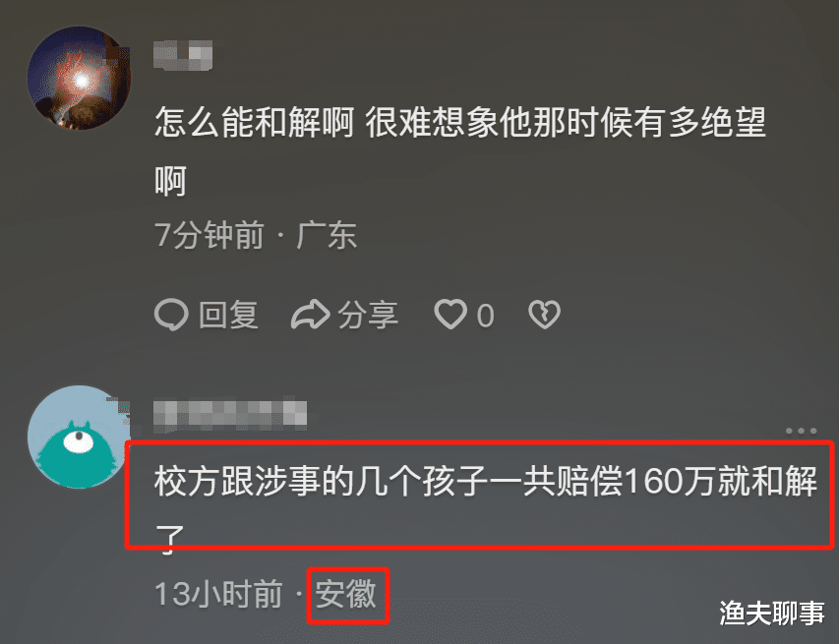Dislike the comment using broken heart icon
839x644 pixels.
pyautogui.click(x=544, y=314)
